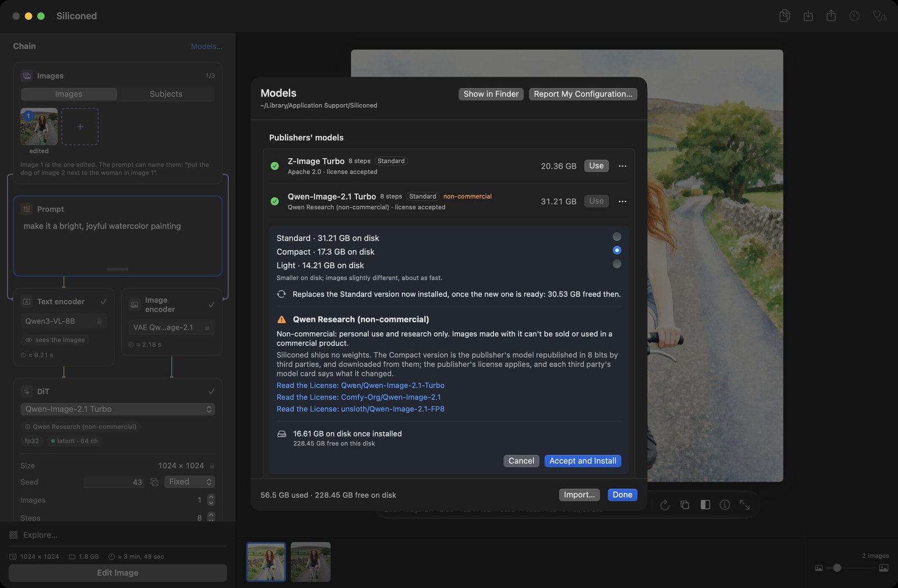Click the Images count stepper
The height and width of the screenshot is (588, 898).
211,500
